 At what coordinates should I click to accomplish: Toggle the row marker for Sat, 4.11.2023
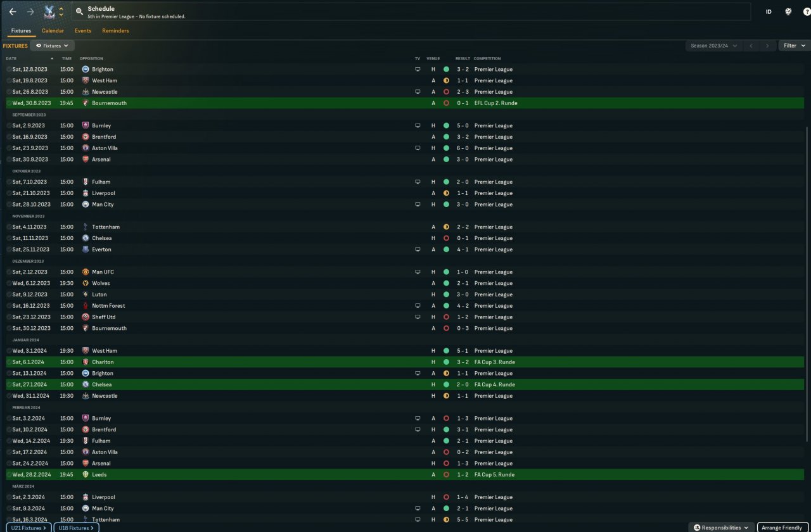[9, 227]
